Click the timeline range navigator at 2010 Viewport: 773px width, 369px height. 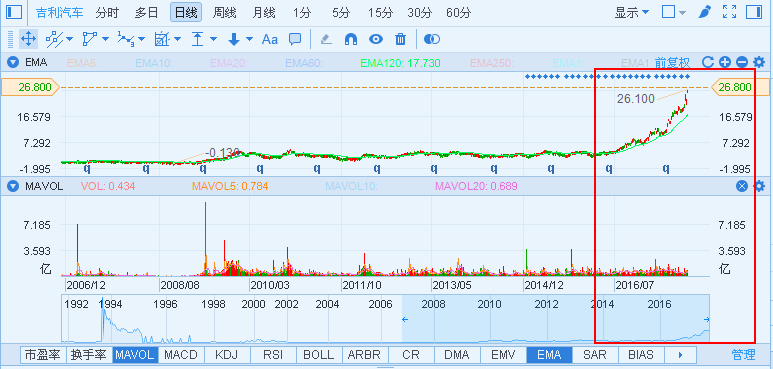coord(489,304)
